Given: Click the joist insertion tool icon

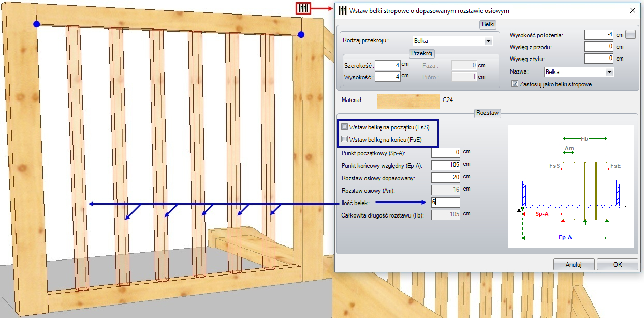Looking at the screenshot, I should click(x=303, y=9).
